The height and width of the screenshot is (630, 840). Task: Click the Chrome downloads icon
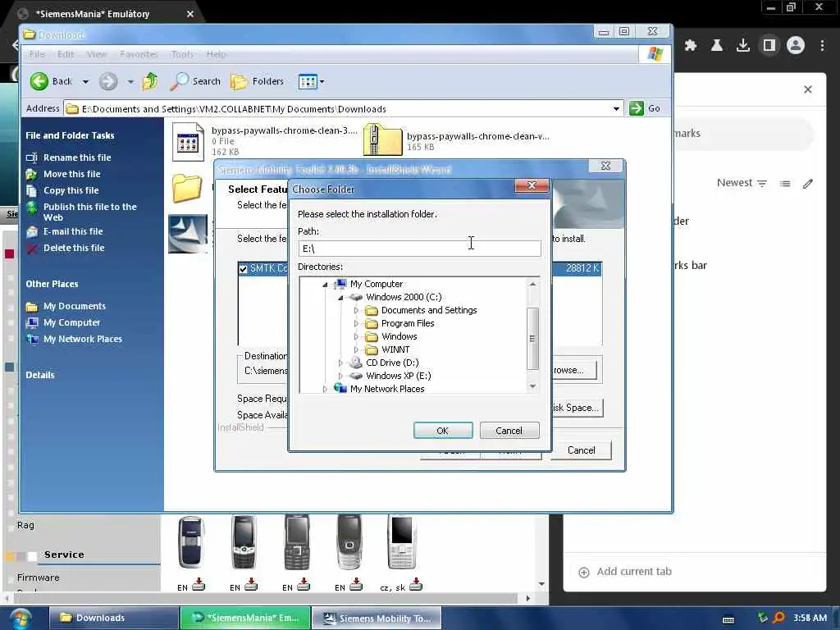[742, 46]
